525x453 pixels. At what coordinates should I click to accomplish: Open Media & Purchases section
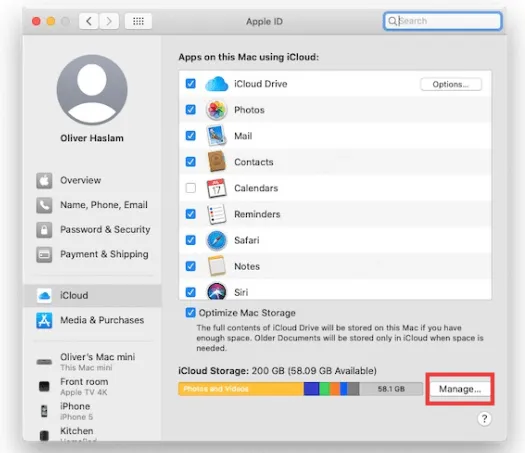point(92,320)
